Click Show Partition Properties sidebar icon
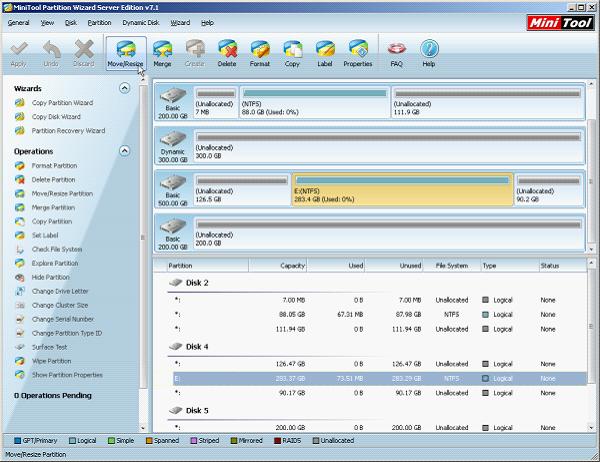 pos(20,375)
